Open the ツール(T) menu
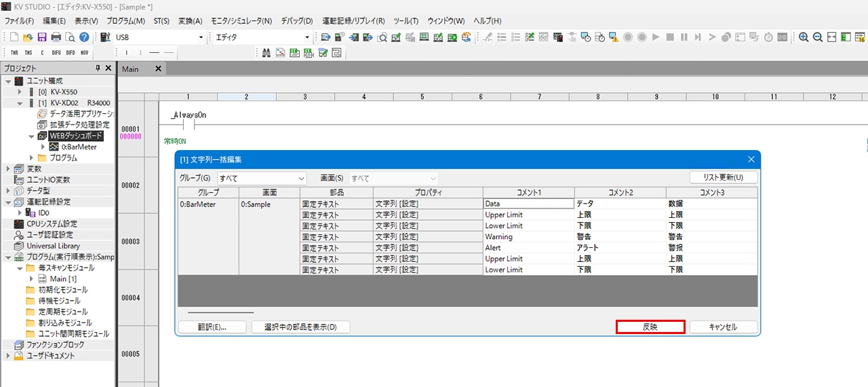 (406, 21)
